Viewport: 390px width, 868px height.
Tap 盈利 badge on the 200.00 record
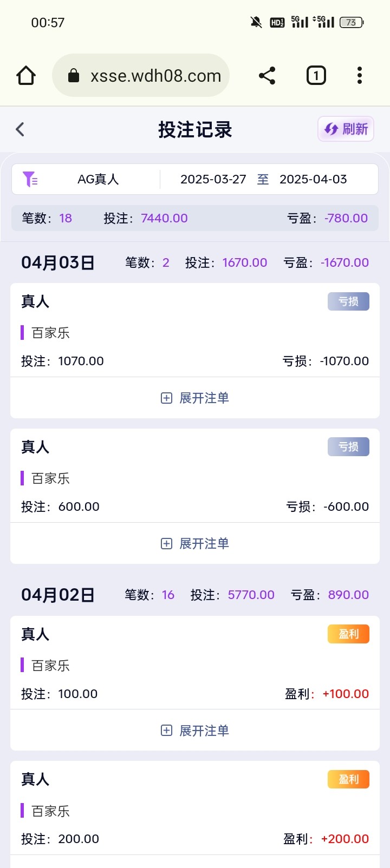(348, 779)
